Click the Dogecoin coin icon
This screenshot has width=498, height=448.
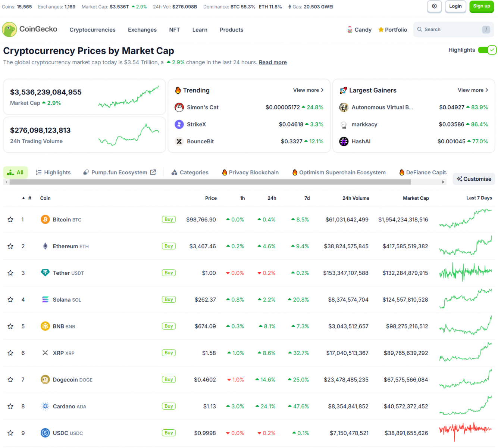[x=45, y=380]
